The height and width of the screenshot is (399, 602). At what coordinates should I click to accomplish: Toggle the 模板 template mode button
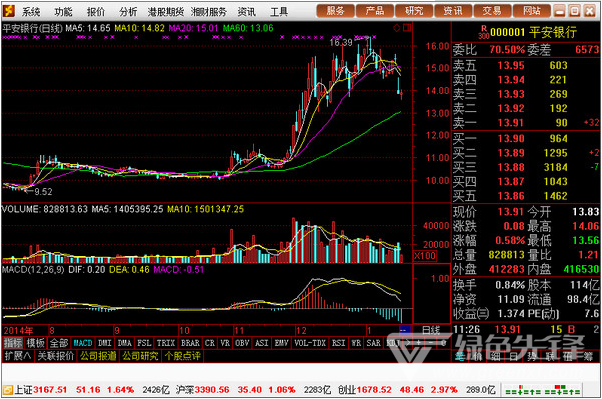pyautogui.click(x=36, y=343)
